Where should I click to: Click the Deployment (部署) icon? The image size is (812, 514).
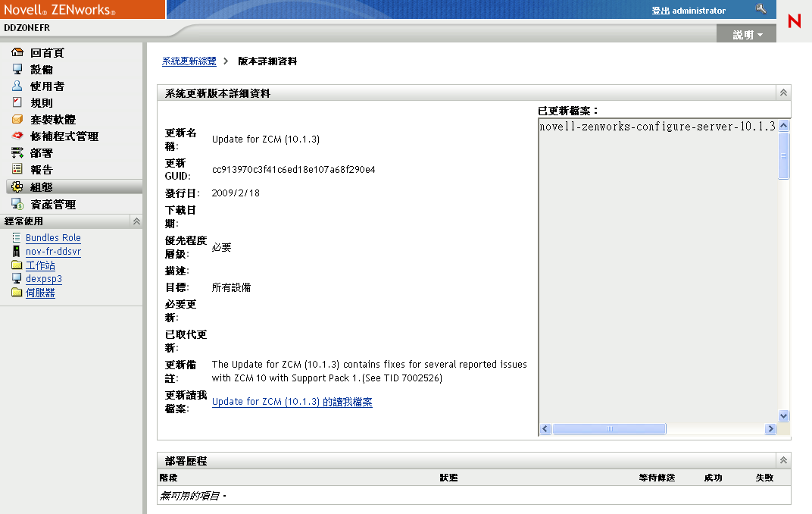point(17,152)
